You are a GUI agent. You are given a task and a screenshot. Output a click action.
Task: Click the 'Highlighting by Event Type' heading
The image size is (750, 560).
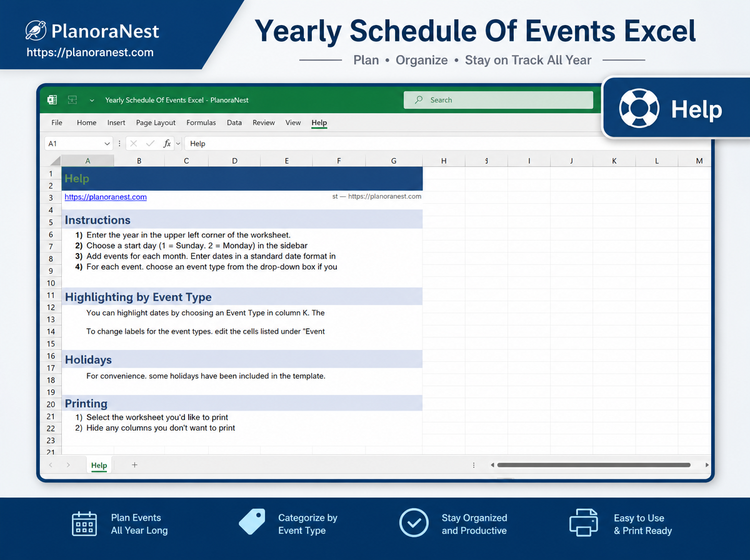(x=138, y=297)
